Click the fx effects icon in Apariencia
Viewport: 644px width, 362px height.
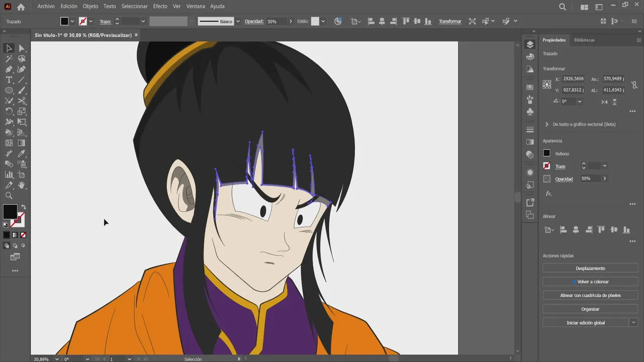tap(548, 194)
